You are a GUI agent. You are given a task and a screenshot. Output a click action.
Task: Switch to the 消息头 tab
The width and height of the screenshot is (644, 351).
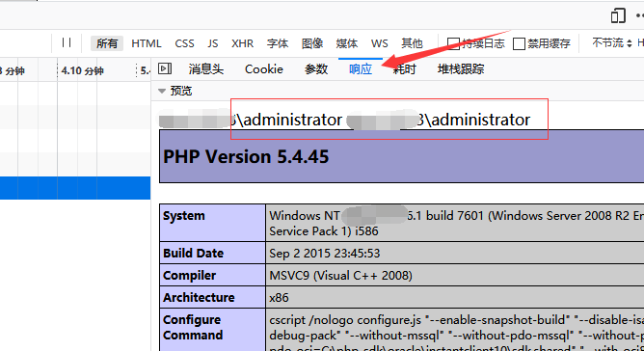[x=205, y=69]
